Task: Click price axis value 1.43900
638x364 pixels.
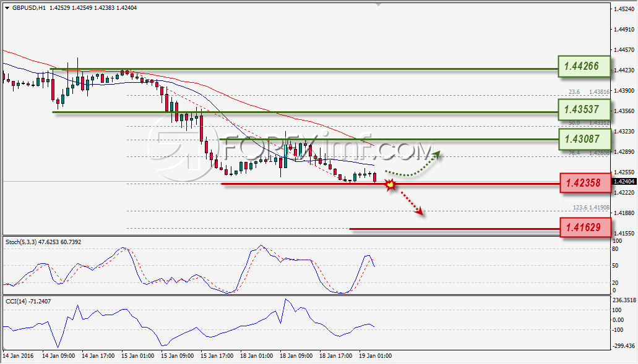Action: [x=624, y=91]
